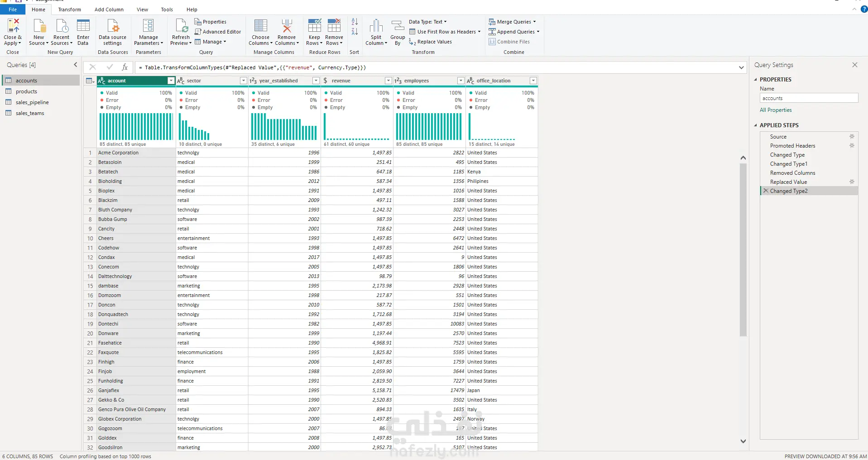This screenshot has height=460, width=868.
Task: Delete the Changed Type2 step
Action: point(766,191)
